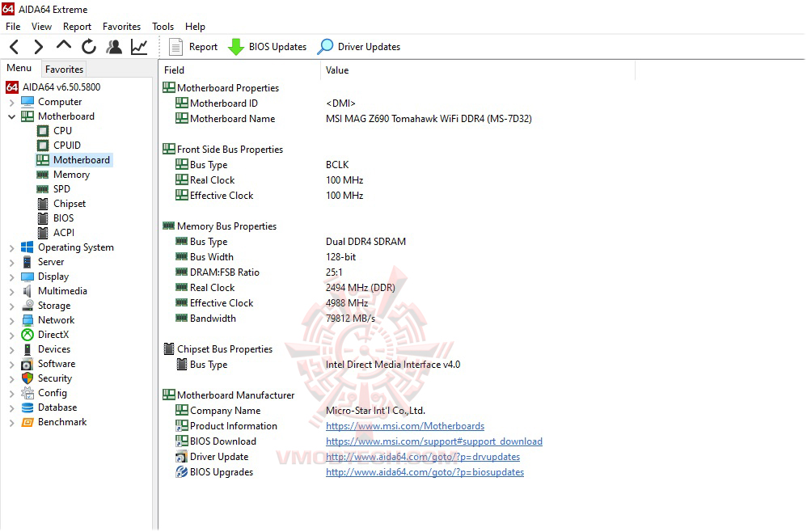
Task: Open the Help menu
Action: 195,26
